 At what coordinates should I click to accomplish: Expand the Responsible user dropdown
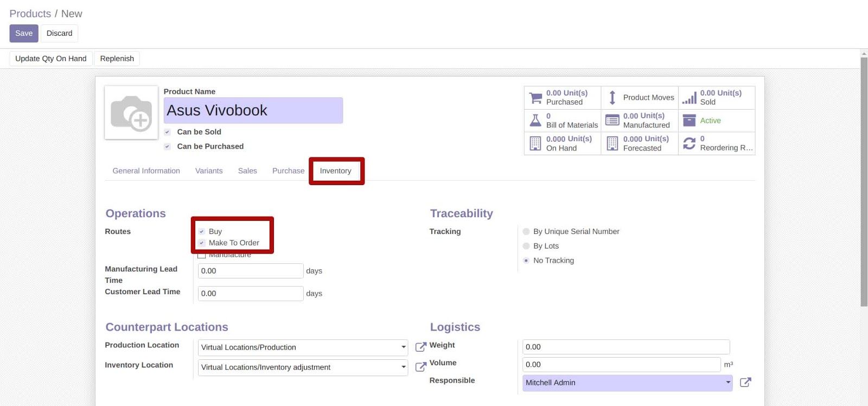click(728, 383)
